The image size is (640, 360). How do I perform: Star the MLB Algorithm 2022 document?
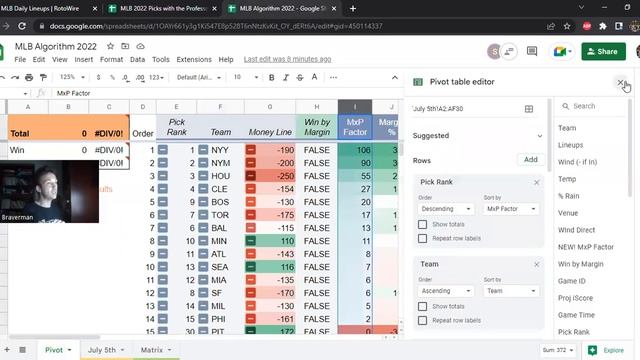110,46
